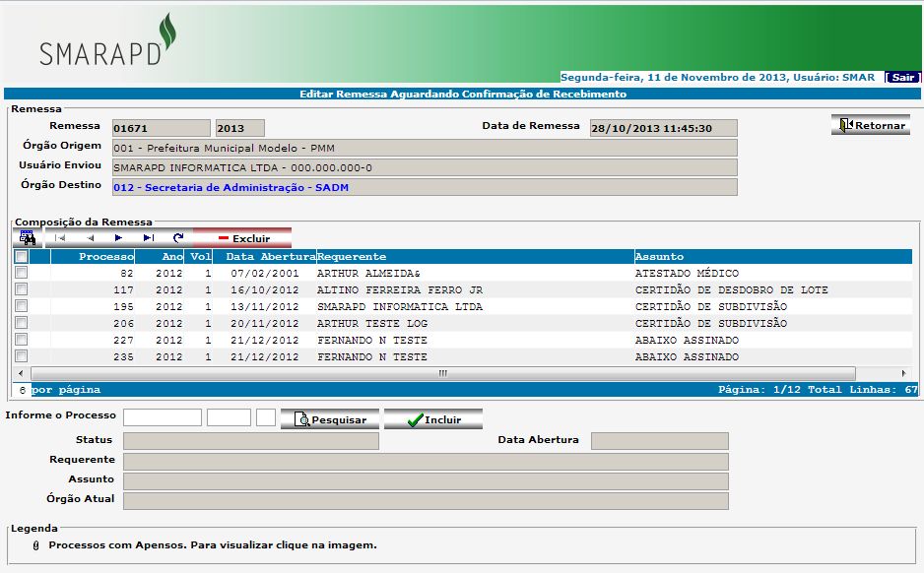
Task: Check the row for processo 195
Action: tap(22, 306)
